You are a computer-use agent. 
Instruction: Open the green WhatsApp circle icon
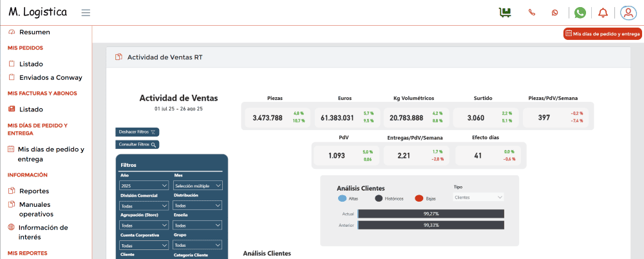pyautogui.click(x=580, y=12)
